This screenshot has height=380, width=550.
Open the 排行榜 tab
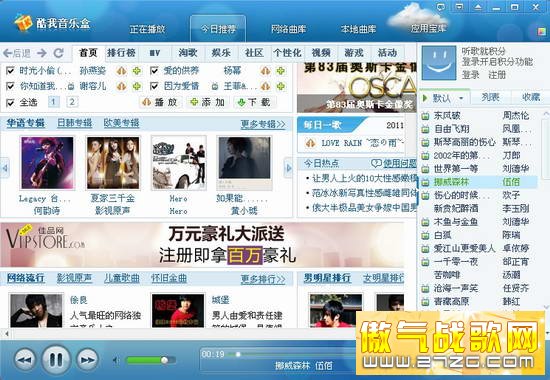pos(121,53)
